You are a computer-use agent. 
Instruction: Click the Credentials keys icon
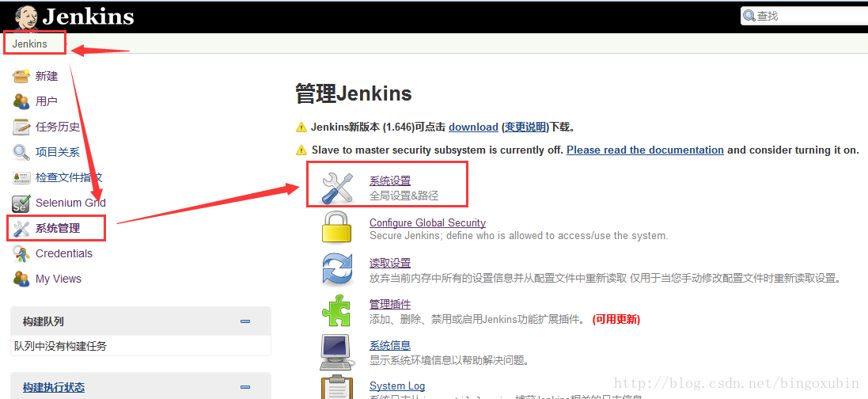tap(21, 253)
